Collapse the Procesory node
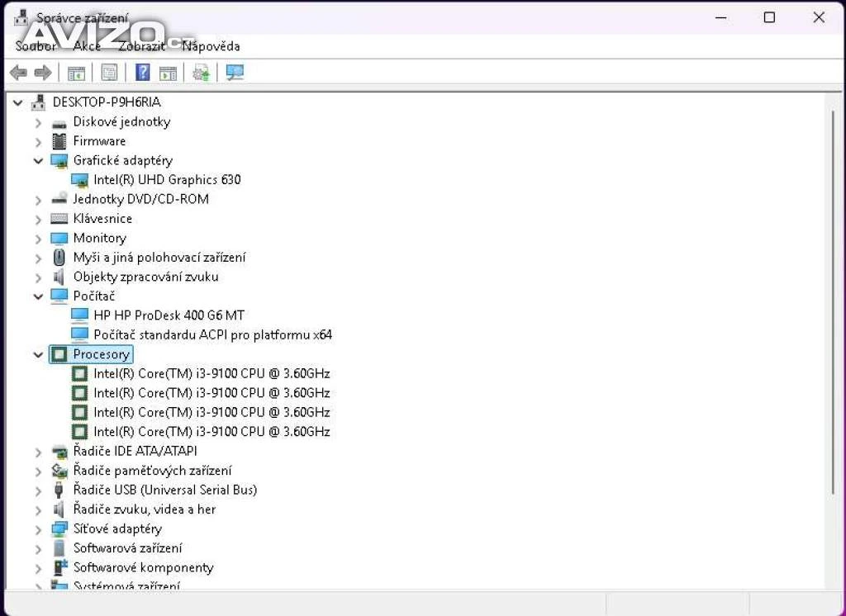The image size is (846, 616). 38,354
